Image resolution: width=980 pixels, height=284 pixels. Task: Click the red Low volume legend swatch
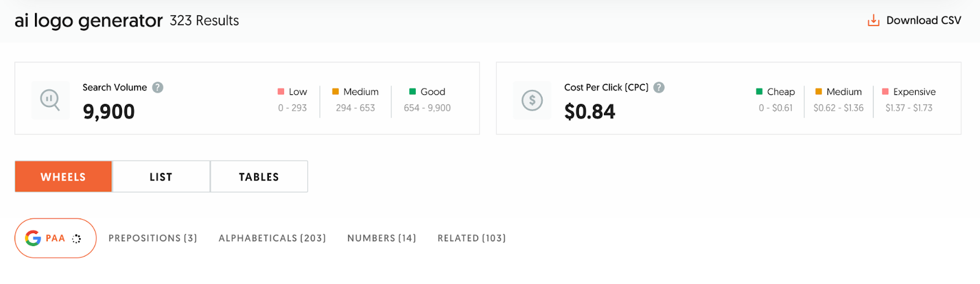click(x=281, y=91)
